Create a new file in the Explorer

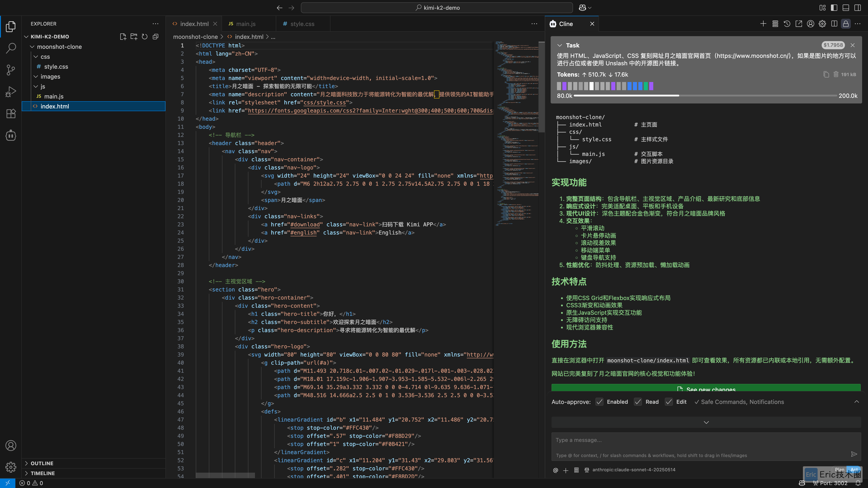(123, 37)
